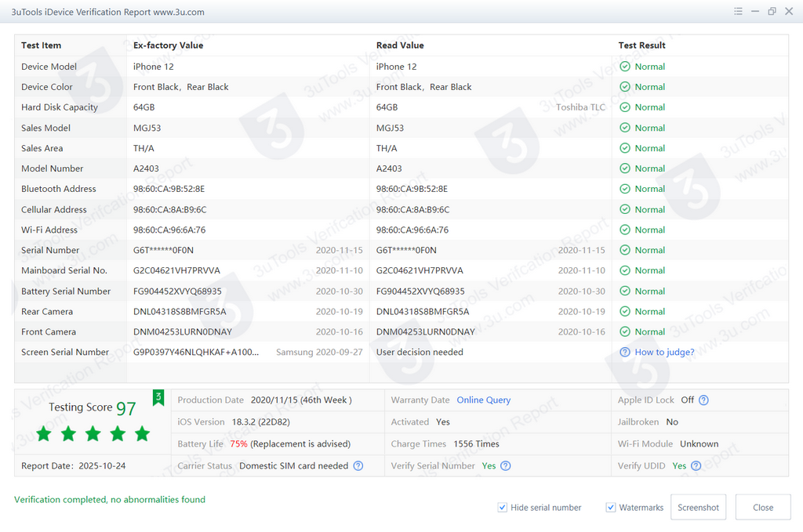Screen dimensions: 803x532
Task: Click the Test Item column header
Action: tap(41, 45)
